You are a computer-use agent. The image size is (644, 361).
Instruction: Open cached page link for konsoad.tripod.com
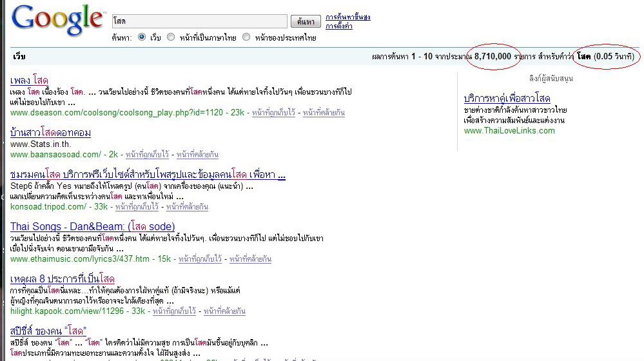137,206
